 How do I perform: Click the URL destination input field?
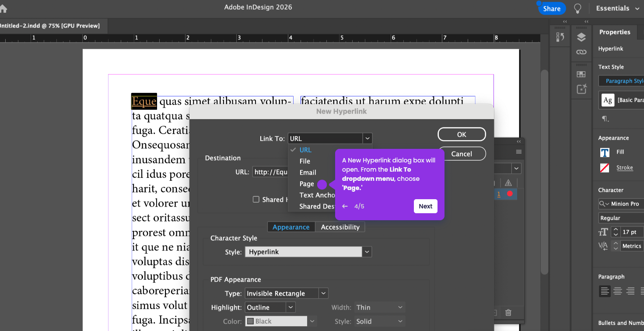(x=270, y=172)
